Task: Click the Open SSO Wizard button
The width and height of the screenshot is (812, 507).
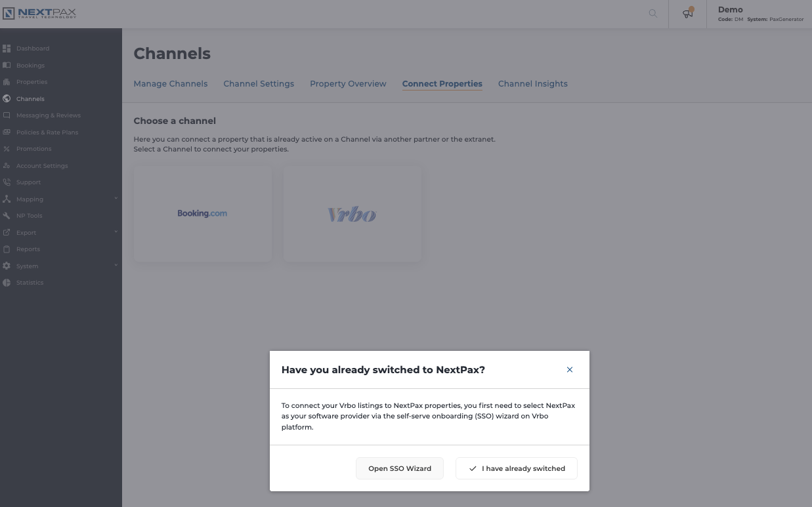Action: (399, 468)
